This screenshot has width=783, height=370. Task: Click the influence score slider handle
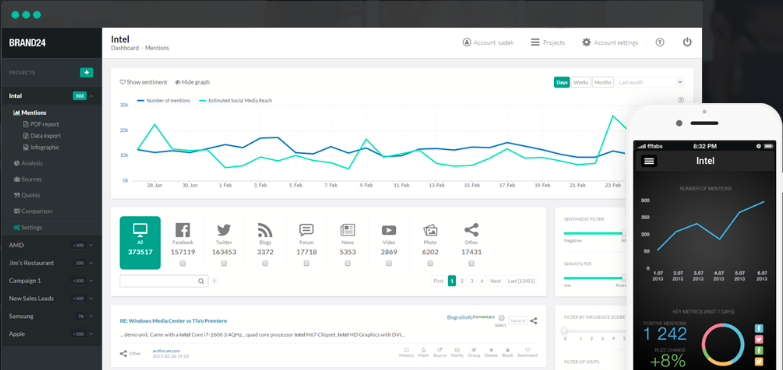pyautogui.click(x=564, y=331)
